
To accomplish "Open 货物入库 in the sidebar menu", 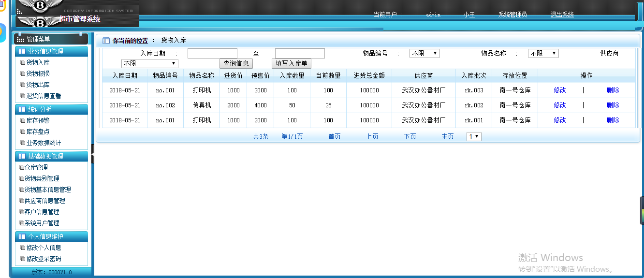I will point(38,62).
